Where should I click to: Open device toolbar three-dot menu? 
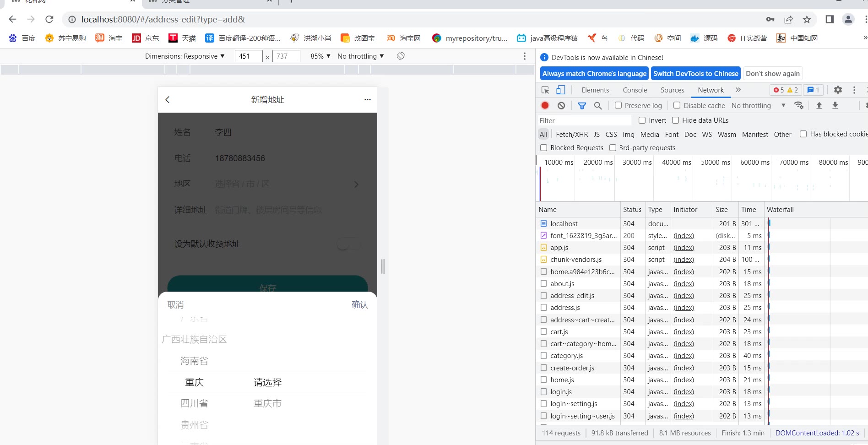(525, 56)
